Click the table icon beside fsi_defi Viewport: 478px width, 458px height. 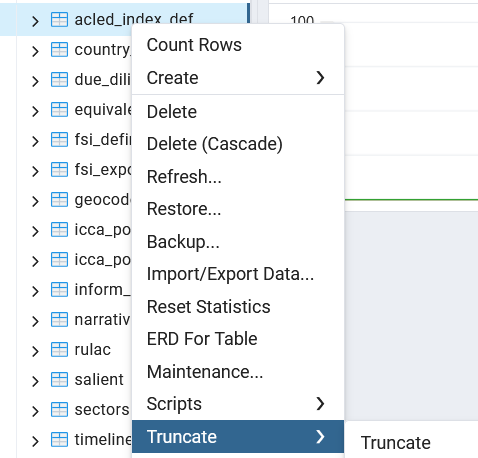pyautogui.click(x=59, y=140)
